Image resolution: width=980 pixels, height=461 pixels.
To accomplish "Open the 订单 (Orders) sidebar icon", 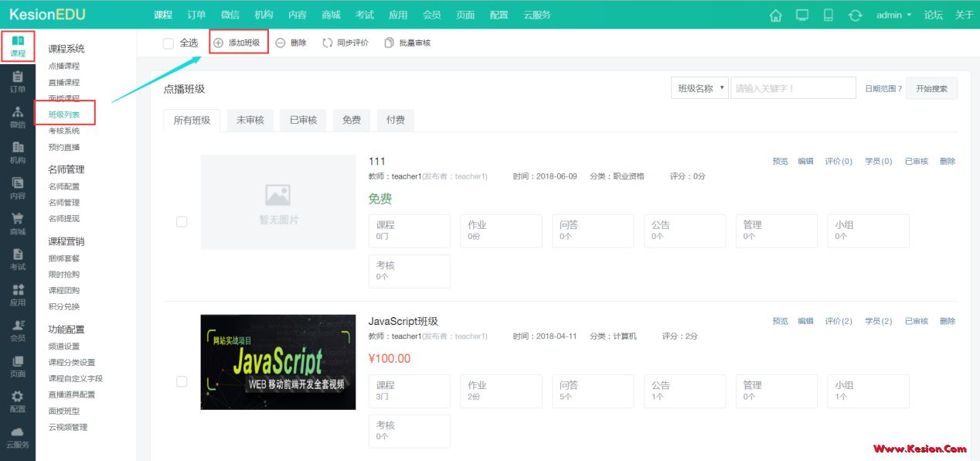I will (x=18, y=80).
